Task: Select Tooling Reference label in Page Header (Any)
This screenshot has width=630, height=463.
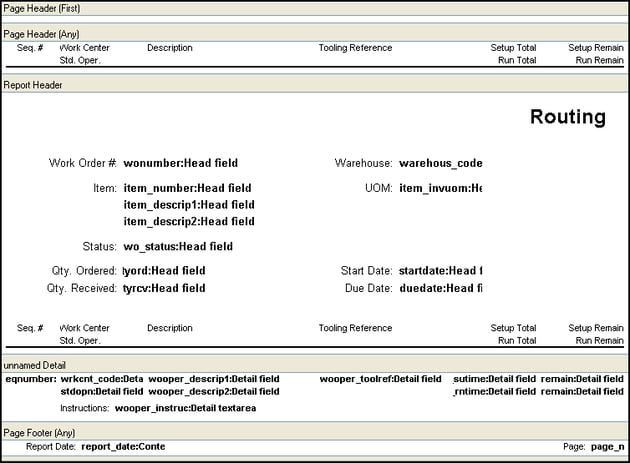Action: pyautogui.click(x=355, y=47)
